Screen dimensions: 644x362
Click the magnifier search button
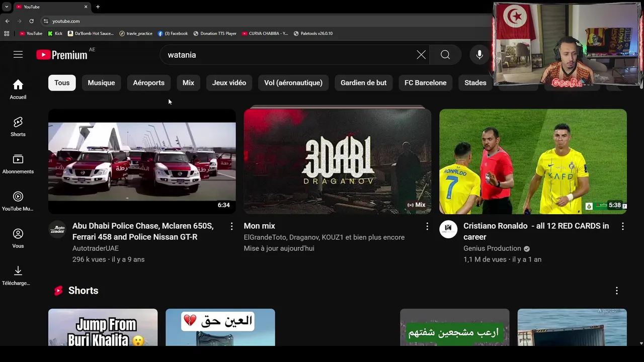tap(445, 55)
